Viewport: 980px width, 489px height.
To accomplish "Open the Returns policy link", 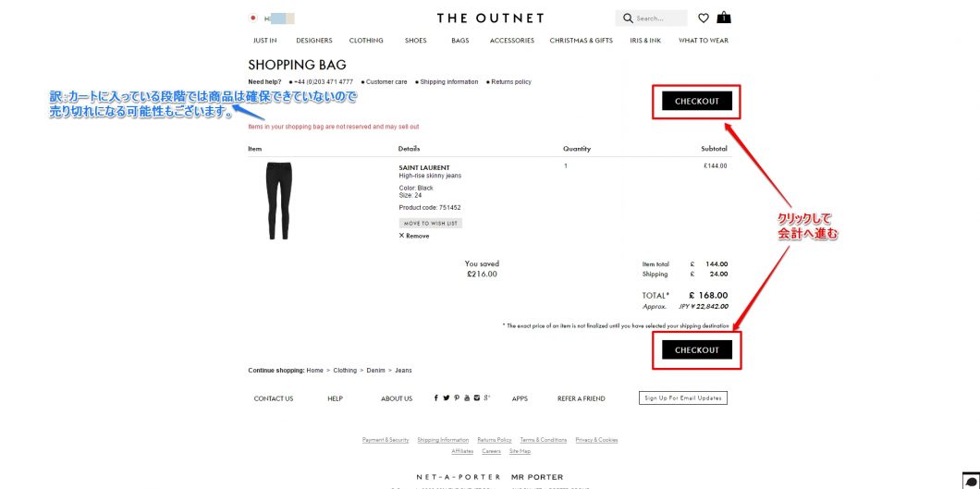I will [x=510, y=82].
